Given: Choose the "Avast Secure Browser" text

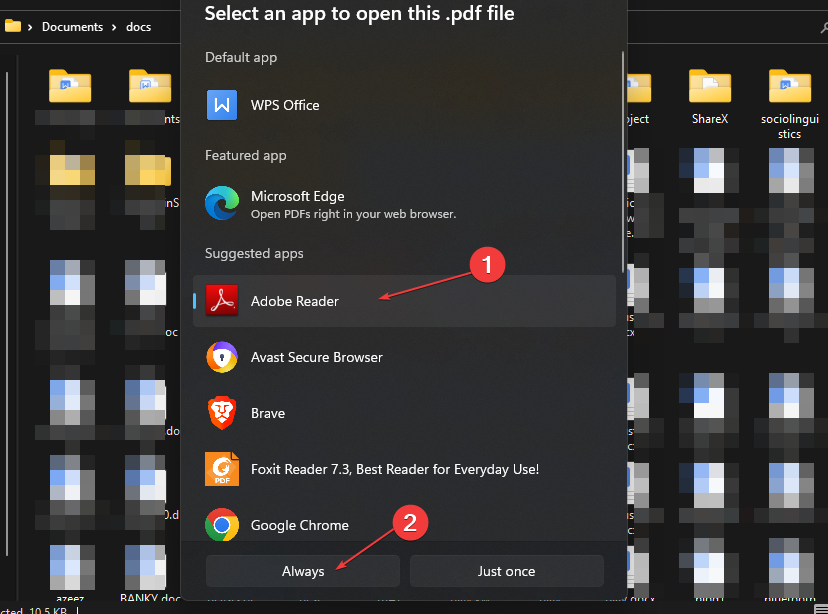Looking at the screenshot, I should click(x=317, y=357).
